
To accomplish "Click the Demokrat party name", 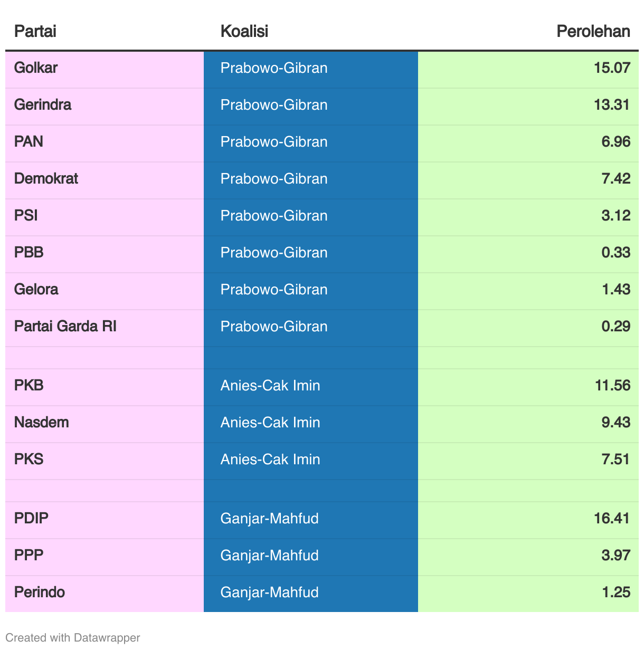I will pyautogui.click(x=46, y=179).
